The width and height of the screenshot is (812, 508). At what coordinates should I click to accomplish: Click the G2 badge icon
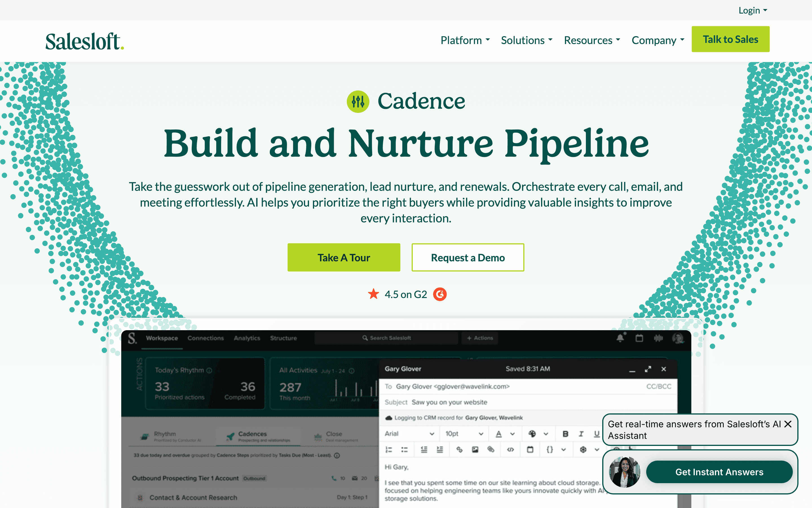440,294
